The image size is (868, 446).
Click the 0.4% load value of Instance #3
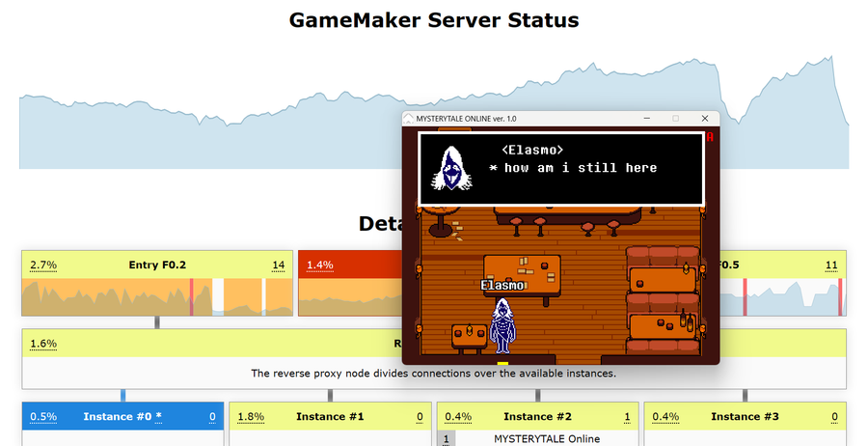(665, 417)
